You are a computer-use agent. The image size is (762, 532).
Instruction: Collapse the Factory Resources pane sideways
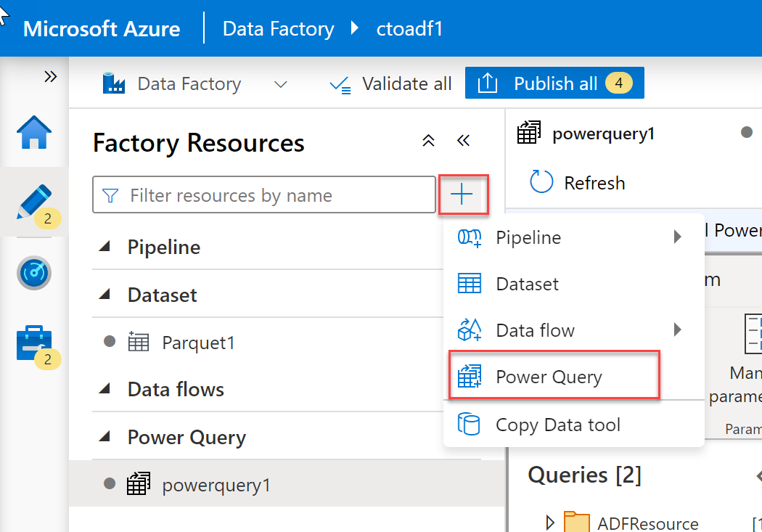(464, 141)
